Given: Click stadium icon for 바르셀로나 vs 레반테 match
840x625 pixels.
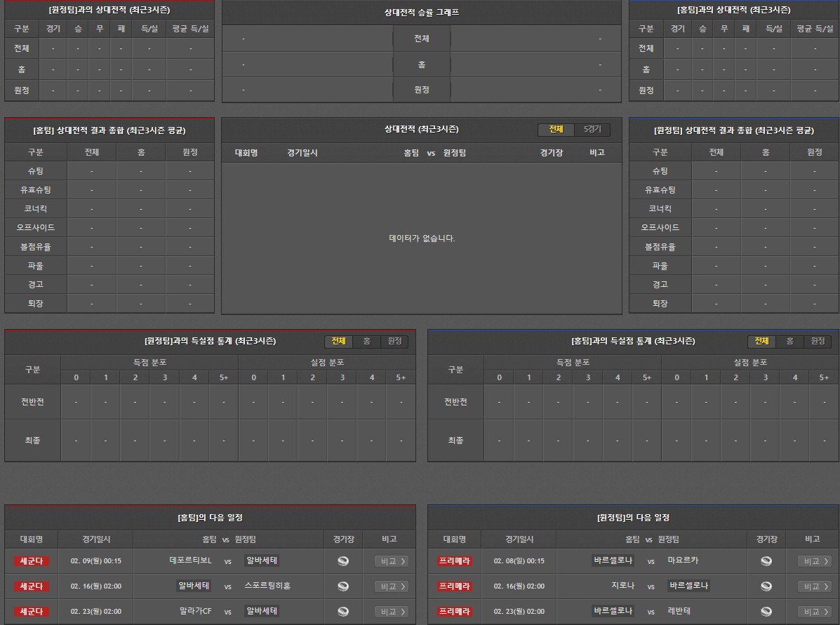Looking at the screenshot, I should 766,612.
